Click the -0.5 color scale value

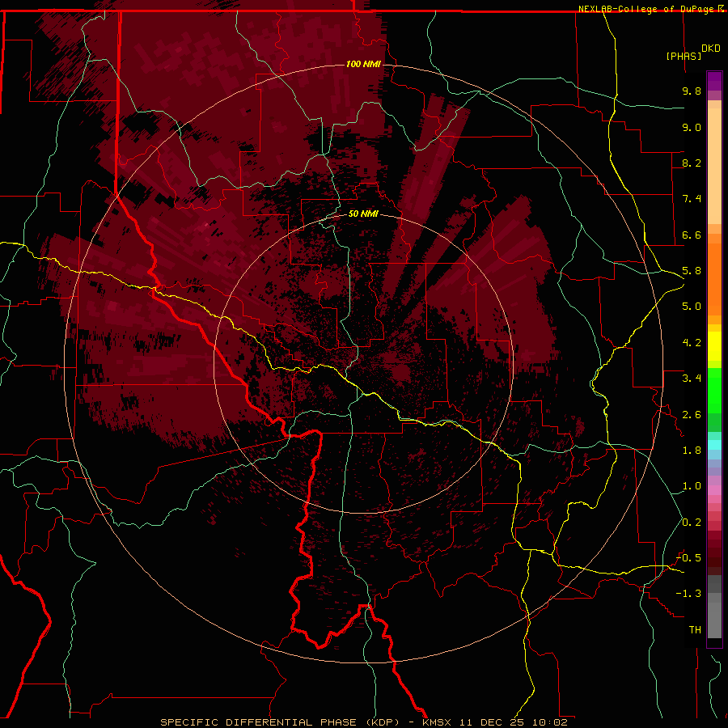[x=688, y=558]
